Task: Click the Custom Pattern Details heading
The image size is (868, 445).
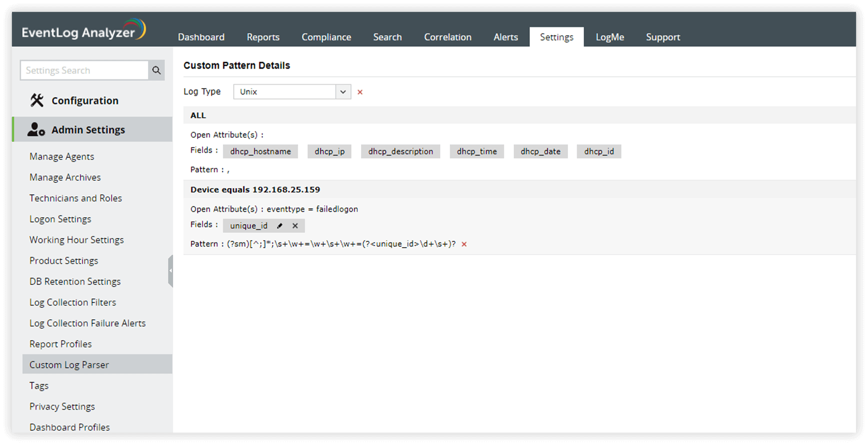Action: (x=237, y=66)
